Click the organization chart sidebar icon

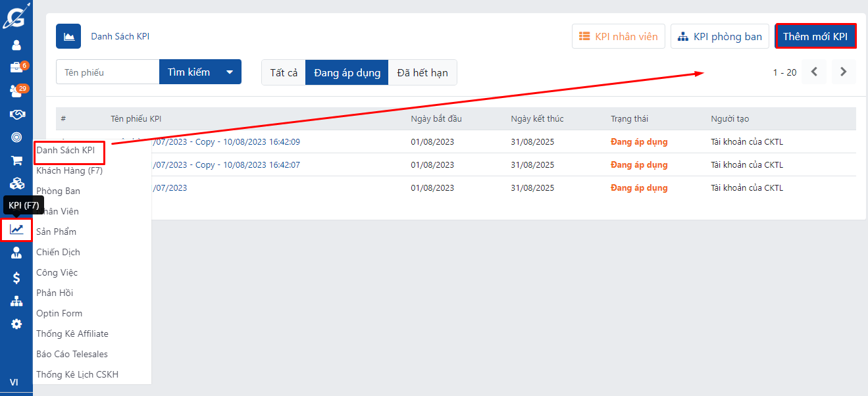(x=16, y=301)
